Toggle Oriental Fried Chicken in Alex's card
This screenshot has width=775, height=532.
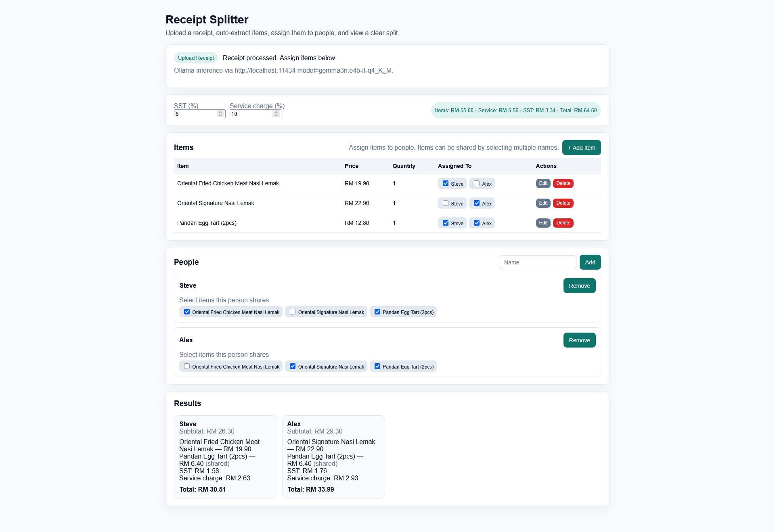[x=187, y=366]
